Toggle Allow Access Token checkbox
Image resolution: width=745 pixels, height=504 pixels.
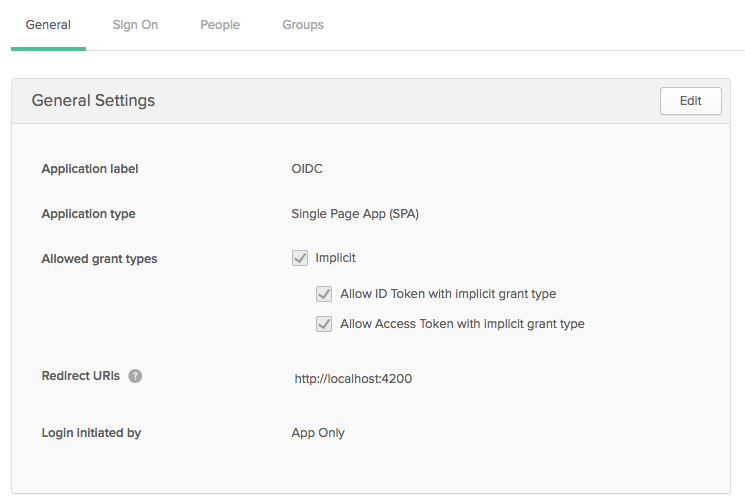(x=324, y=324)
